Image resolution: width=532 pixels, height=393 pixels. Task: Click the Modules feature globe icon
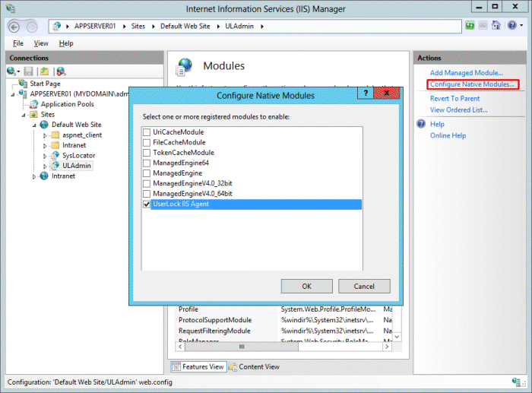[184, 66]
